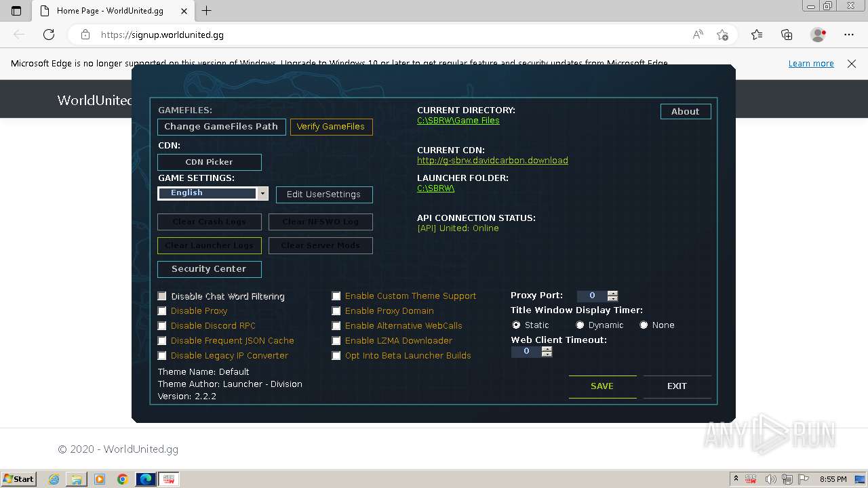Click the browser back arrow
The image size is (868, 488).
(x=19, y=35)
